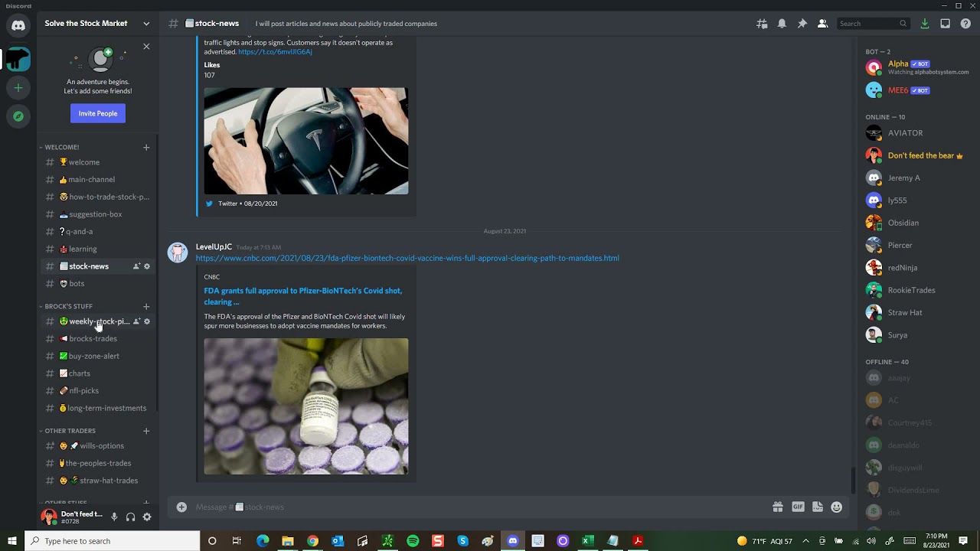Create invite for stock-news channel
The width and height of the screenshot is (980, 551).
click(x=136, y=266)
